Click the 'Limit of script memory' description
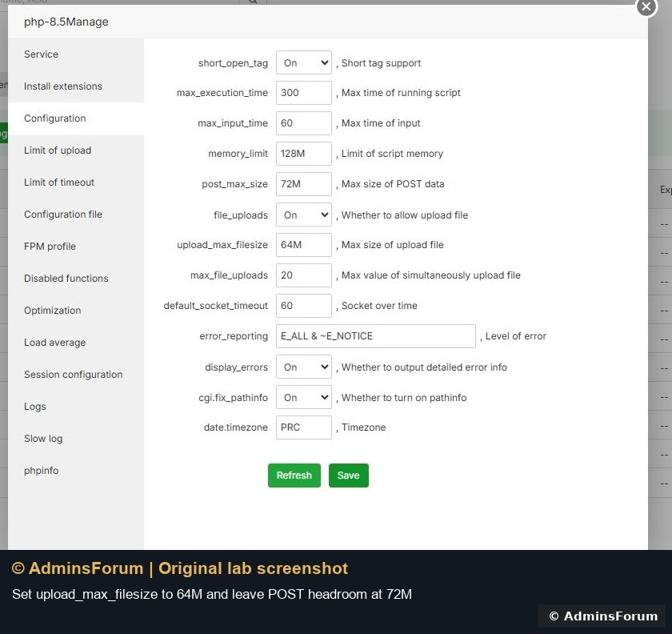Viewport: 672px width, 634px height. 392,154
